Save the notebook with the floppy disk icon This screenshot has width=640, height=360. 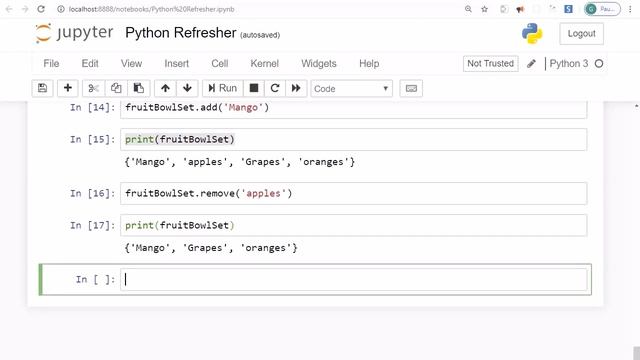(42, 88)
